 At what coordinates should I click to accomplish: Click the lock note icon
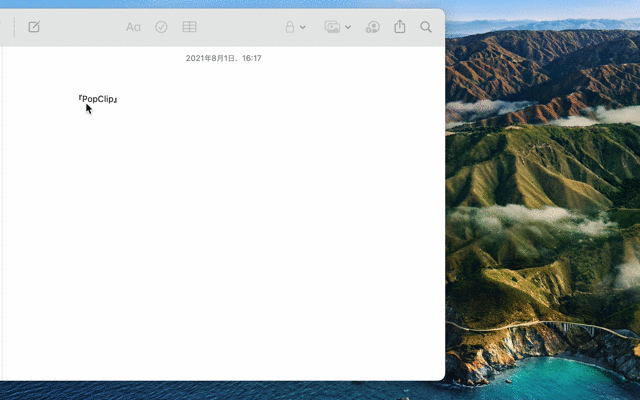(x=290, y=27)
